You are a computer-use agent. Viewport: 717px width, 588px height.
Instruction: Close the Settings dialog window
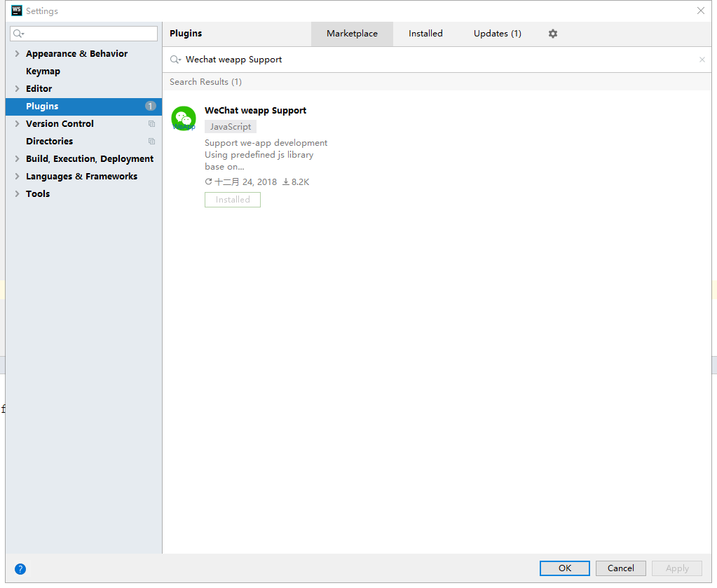pos(701,11)
